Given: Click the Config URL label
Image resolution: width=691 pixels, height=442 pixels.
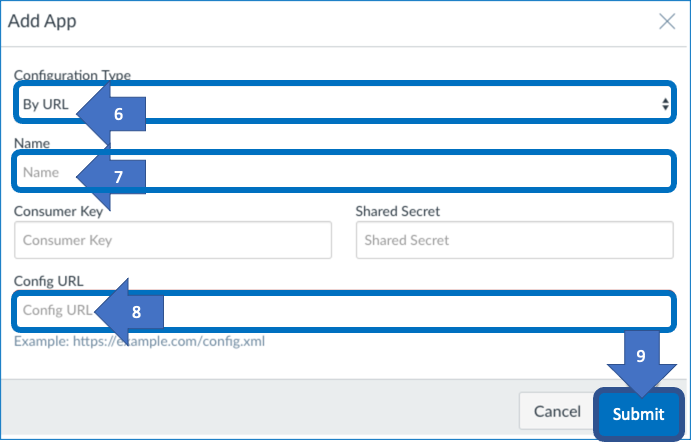Looking at the screenshot, I should (x=48, y=281).
